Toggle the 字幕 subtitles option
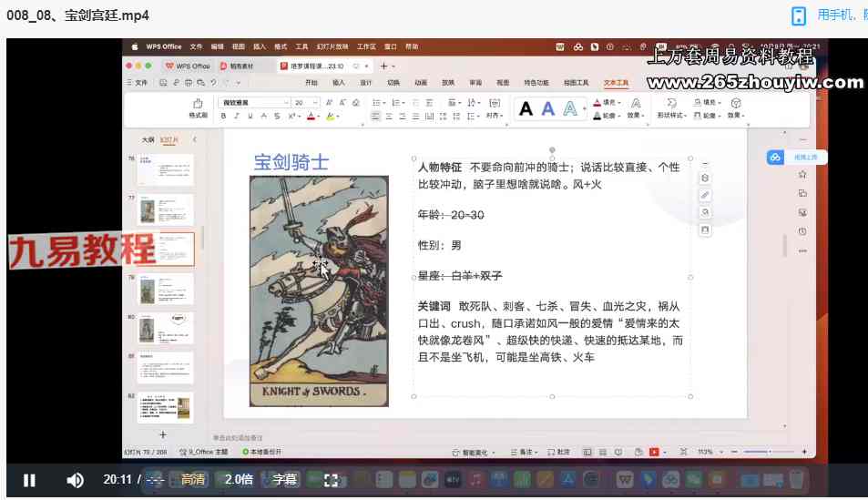Screen dimensions: 868x500 tap(284, 480)
